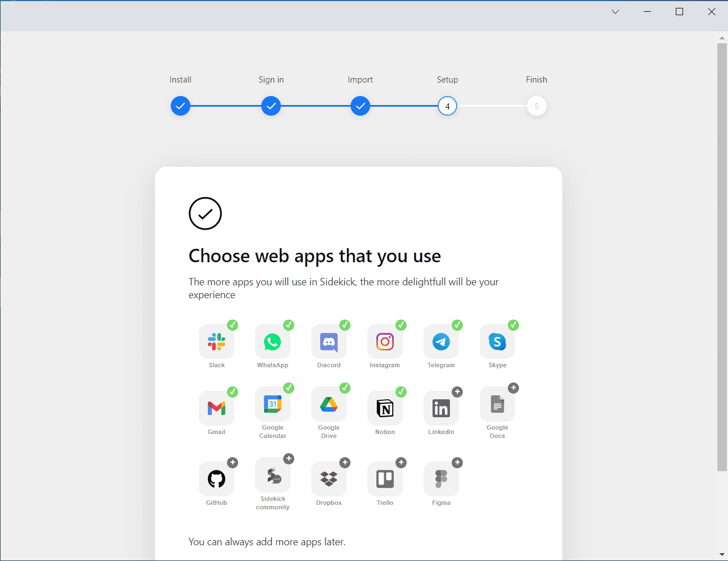The width and height of the screenshot is (728, 561).
Task: Toggle Notion's green check badge
Action: [x=401, y=392]
